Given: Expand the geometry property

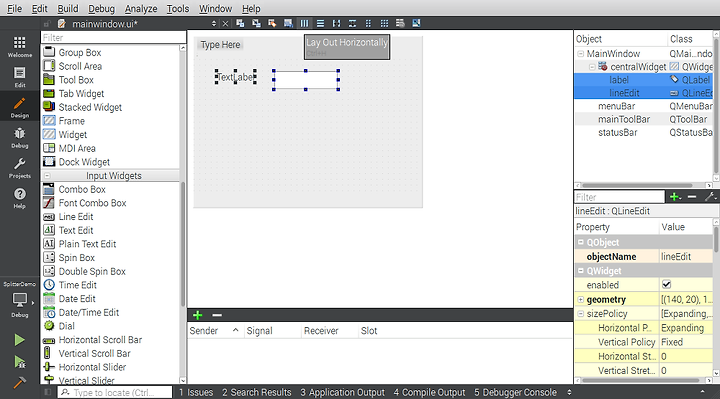Looking at the screenshot, I should 580,299.
